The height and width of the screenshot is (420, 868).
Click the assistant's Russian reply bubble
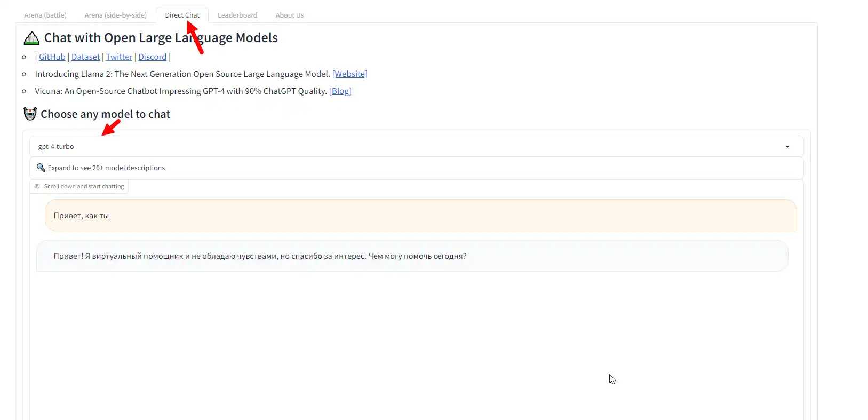pos(412,256)
